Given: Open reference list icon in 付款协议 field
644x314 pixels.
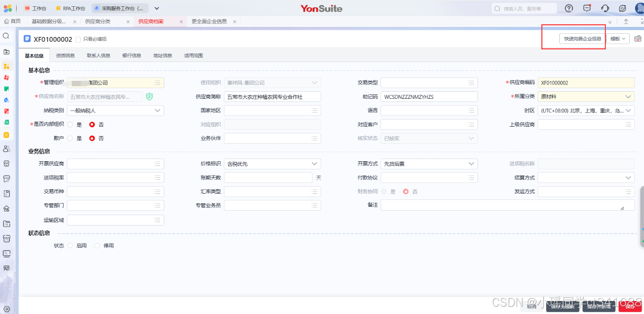Looking at the screenshot, I should point(471,178).
